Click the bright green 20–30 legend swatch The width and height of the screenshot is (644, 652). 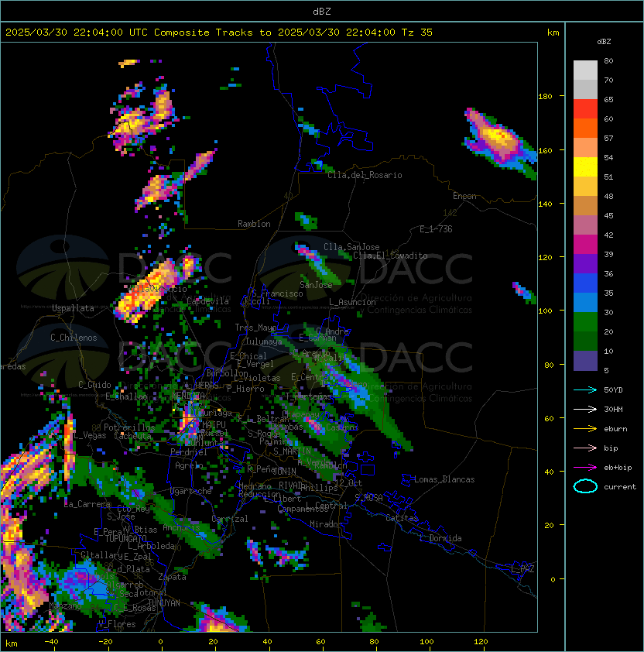[x=585, y=322]
